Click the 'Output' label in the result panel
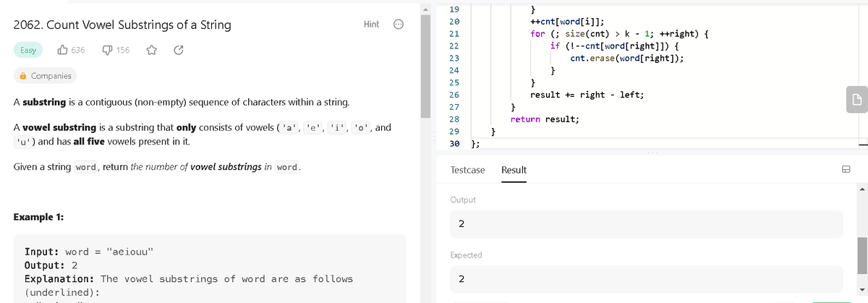 [463, 200]
